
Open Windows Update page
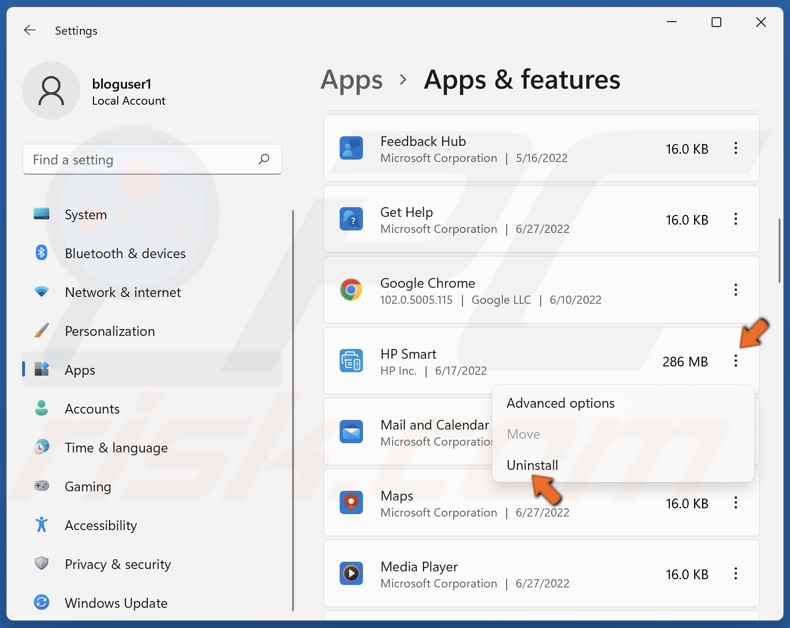coord(152,602)
